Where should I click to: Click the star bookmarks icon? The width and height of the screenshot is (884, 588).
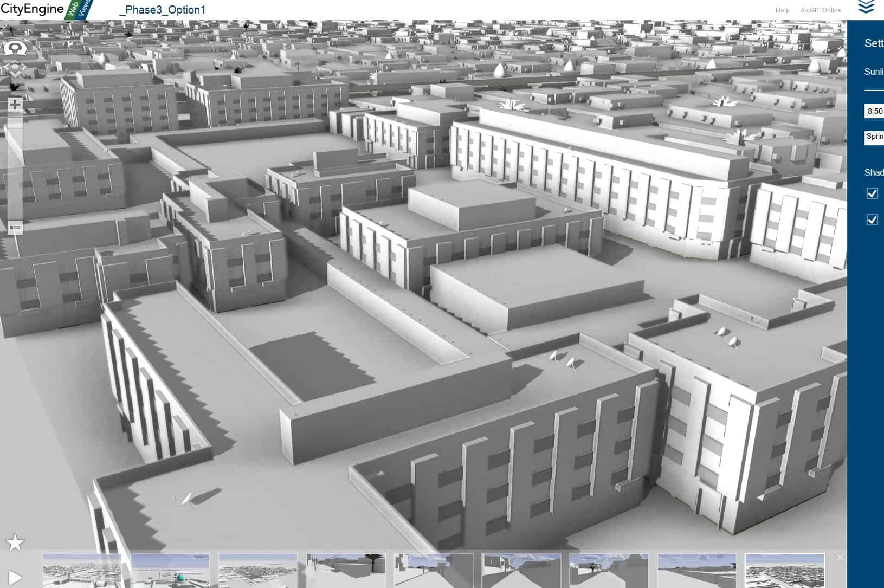coord(15,542)
